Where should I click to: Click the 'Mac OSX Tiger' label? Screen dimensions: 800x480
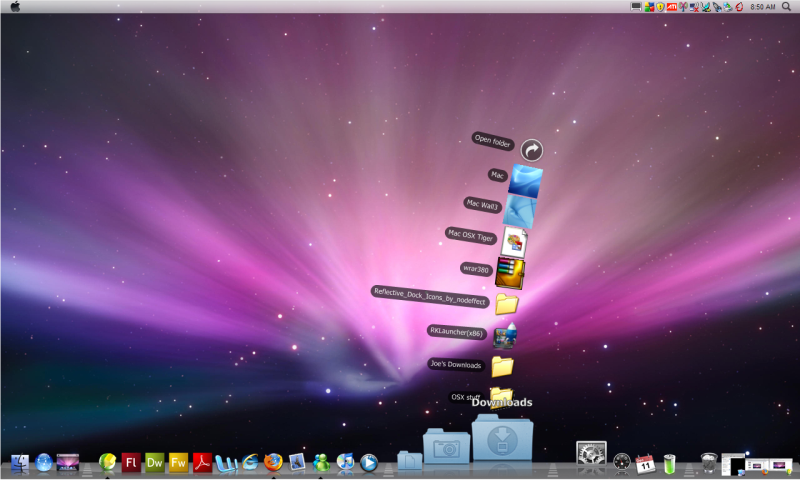470,235
